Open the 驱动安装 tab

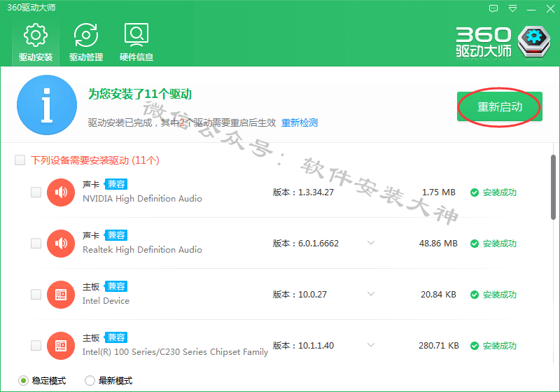[36, 42]
